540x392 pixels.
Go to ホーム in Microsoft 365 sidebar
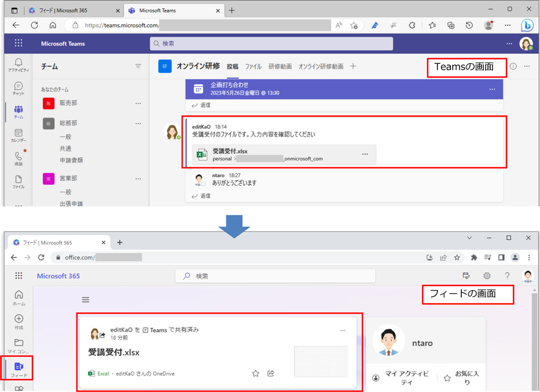[18, 298]
